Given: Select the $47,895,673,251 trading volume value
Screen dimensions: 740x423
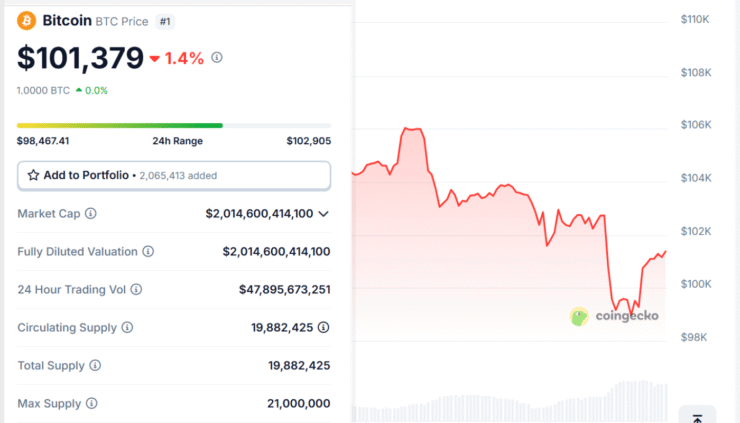Looking at the screenshot, I should [x=285, y=289].
